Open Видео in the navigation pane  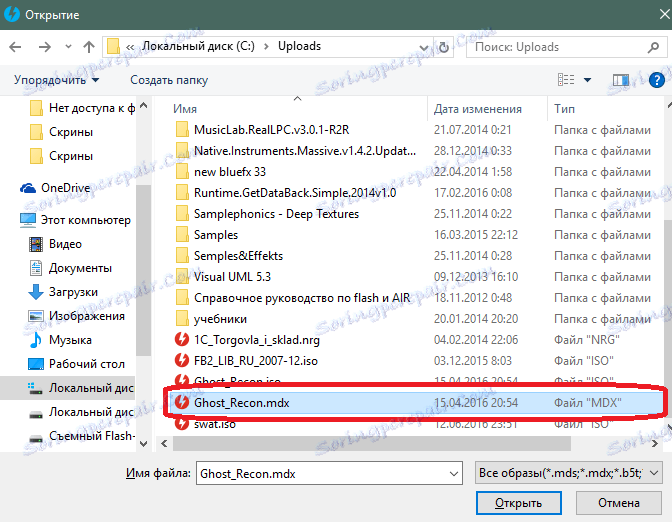pyautogui.click(x=55, y=244)
